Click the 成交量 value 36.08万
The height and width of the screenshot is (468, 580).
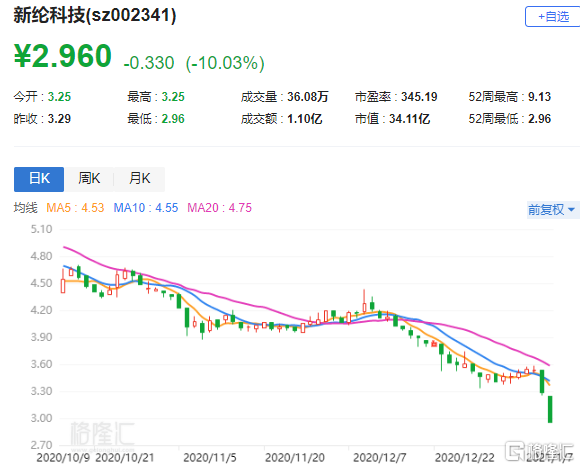point(308,97)
